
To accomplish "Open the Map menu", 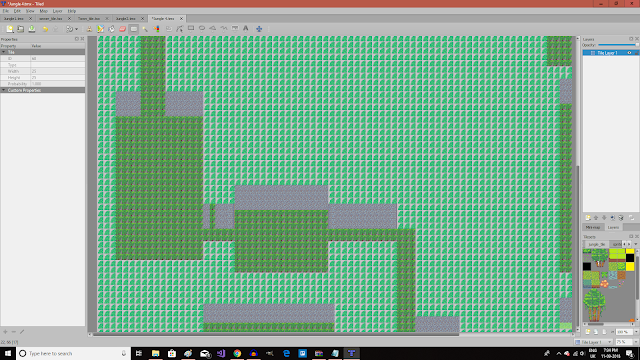I will 43,11.
